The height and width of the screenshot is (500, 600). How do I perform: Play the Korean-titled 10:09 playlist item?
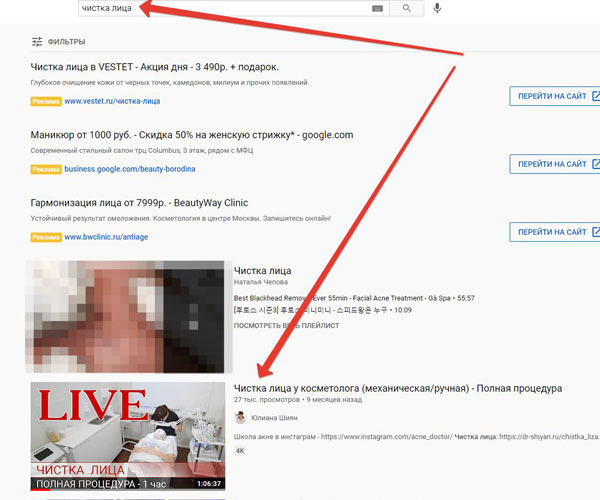(323, 310)
